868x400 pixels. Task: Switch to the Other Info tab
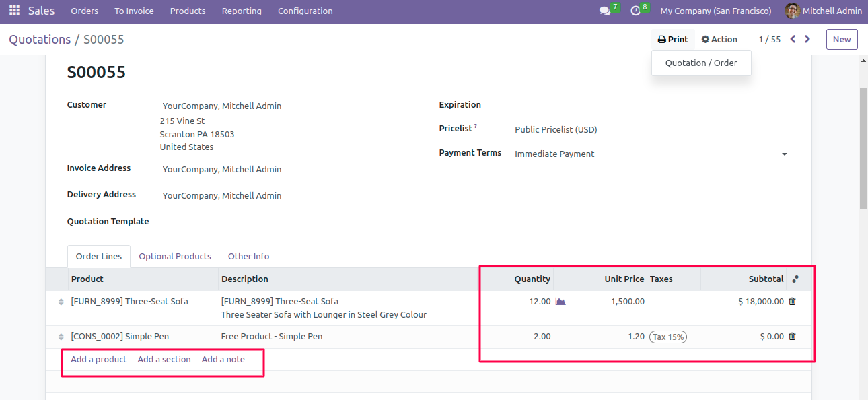(x=248, y=257)
